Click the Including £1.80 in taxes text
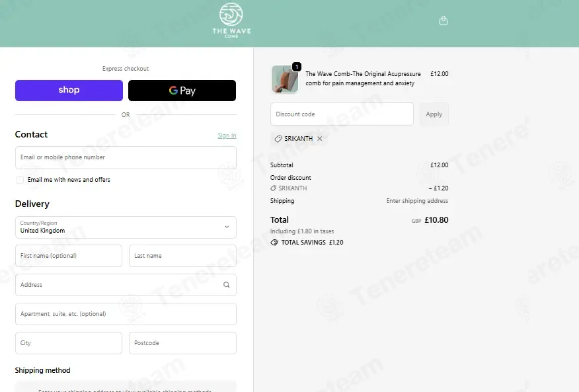The height and width of the screenshot is (392, 579). click(x=302, y=231)
